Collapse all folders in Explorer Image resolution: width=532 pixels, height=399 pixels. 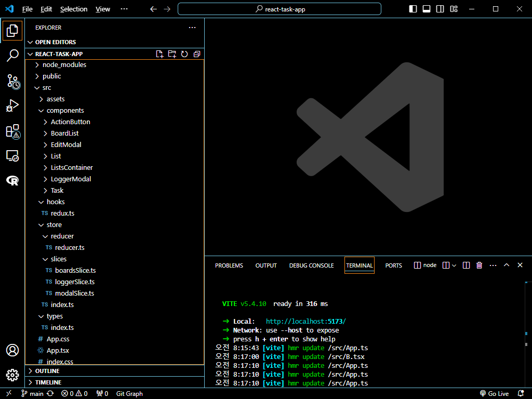point(197,54)
